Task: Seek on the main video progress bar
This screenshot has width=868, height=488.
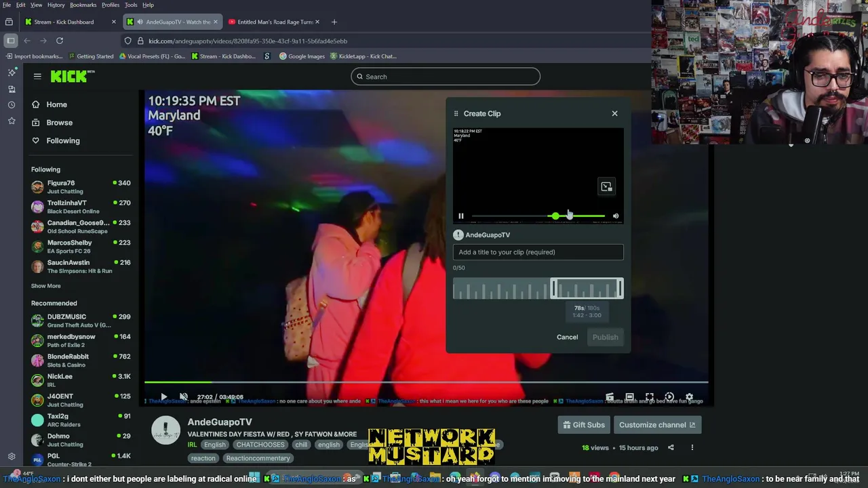Action: click(x=426, y=382)
